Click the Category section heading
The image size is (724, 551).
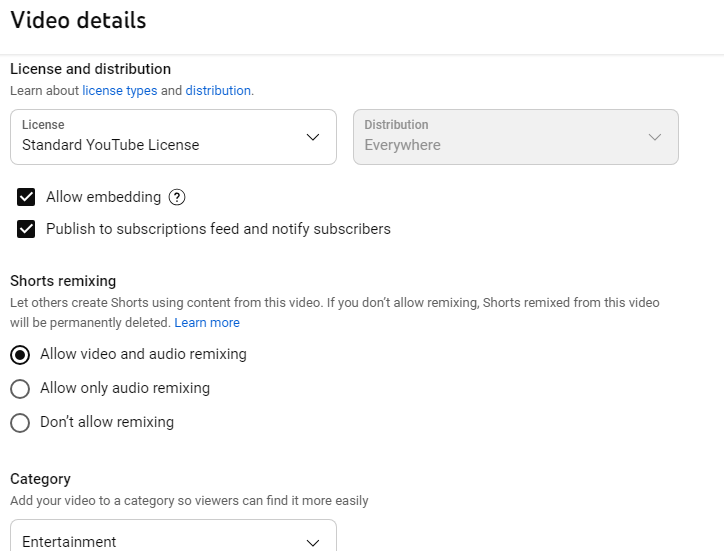point(40,479)
